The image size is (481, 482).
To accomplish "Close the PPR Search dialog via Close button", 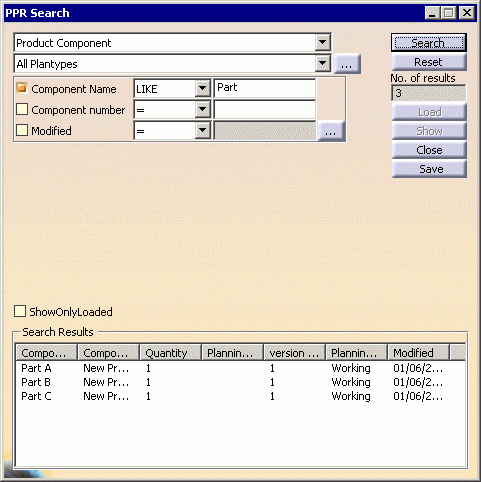I will [x=429, y=150].
